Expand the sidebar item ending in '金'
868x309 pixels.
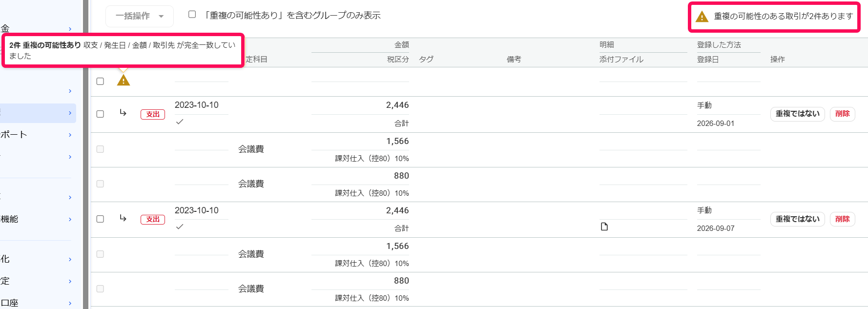38,29
